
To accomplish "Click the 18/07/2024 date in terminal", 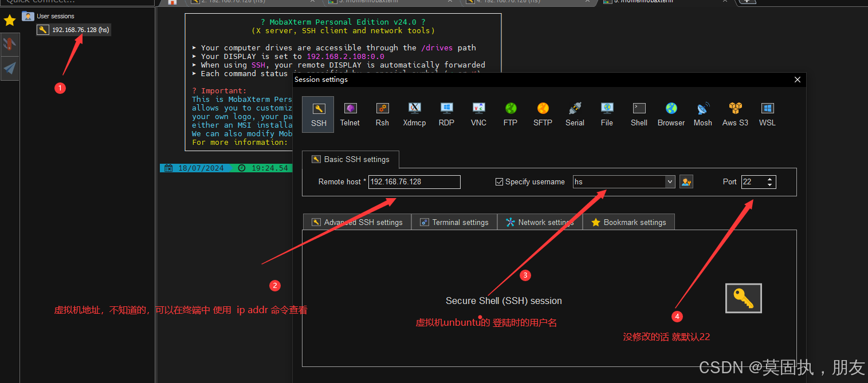I will pyautogui.click(x=201, y=168).
